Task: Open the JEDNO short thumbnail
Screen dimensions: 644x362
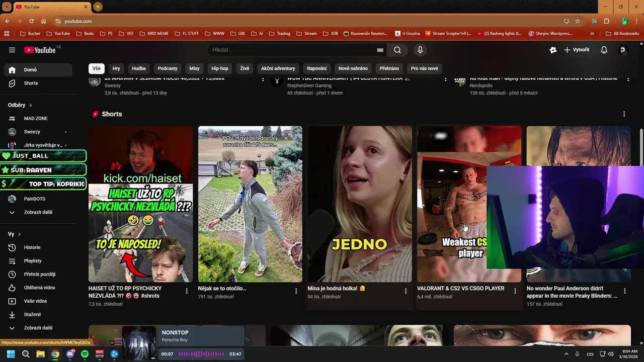Action: 360,204
